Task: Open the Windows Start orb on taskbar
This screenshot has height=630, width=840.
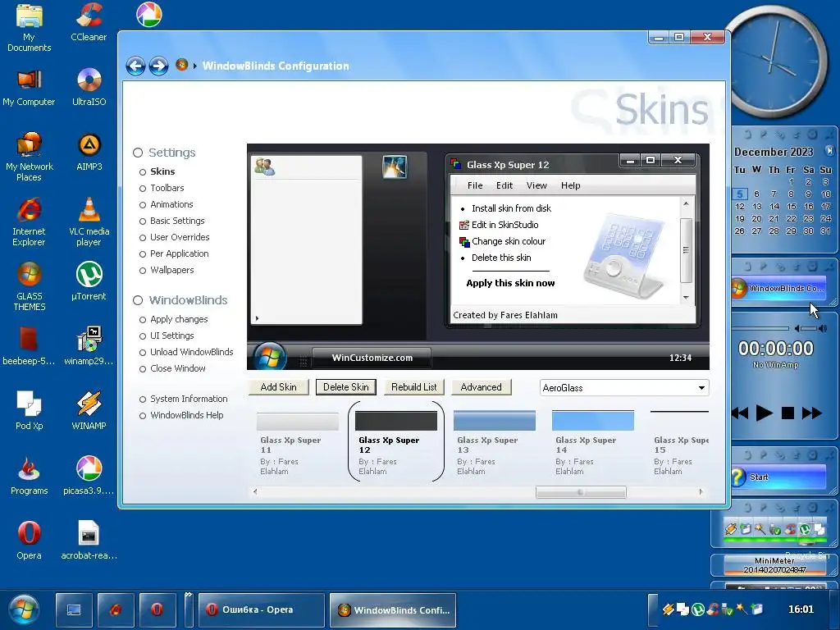Action: pyautogui.click(x=24, y=609)
